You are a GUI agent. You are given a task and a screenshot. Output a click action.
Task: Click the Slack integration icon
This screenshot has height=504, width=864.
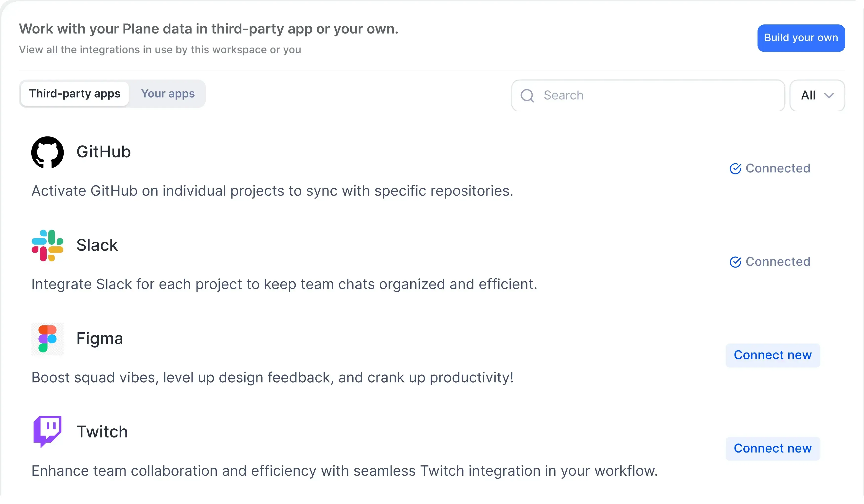(x=47, y=245)
